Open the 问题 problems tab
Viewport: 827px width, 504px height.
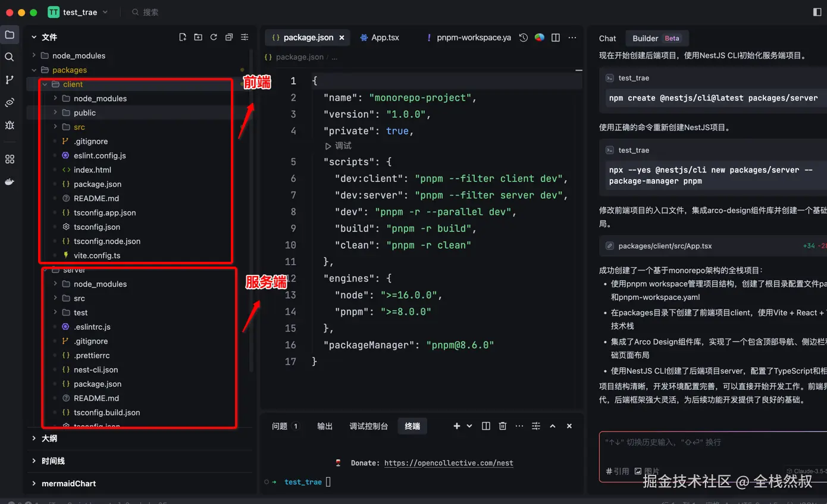click(285, 426)
